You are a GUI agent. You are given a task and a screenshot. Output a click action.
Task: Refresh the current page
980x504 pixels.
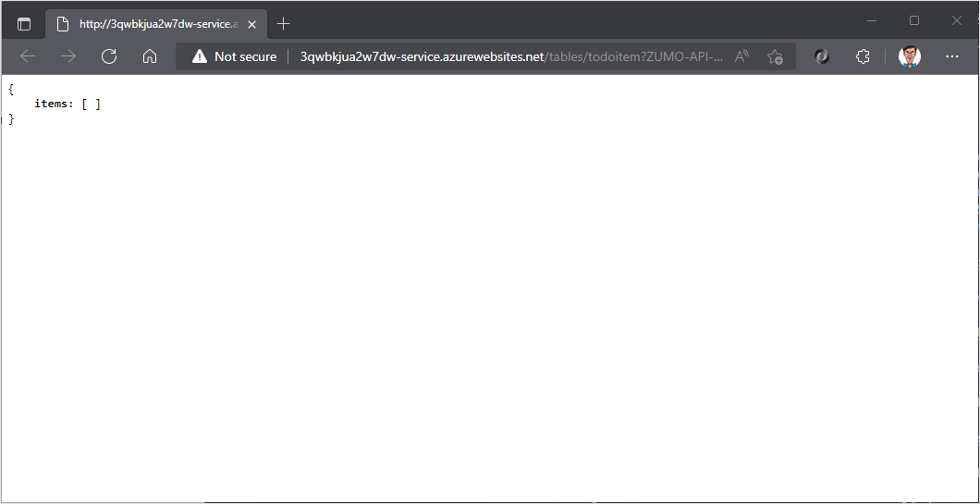[109, 57]
